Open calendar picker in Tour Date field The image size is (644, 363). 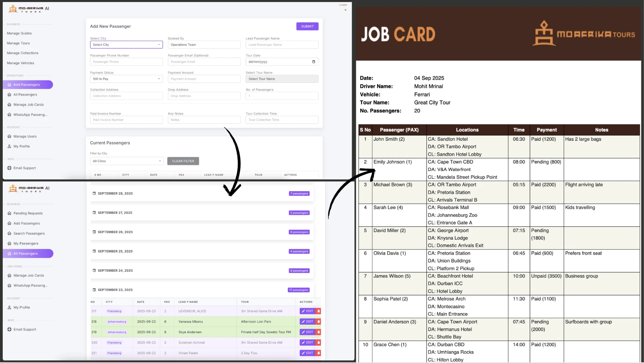[313, 62]
